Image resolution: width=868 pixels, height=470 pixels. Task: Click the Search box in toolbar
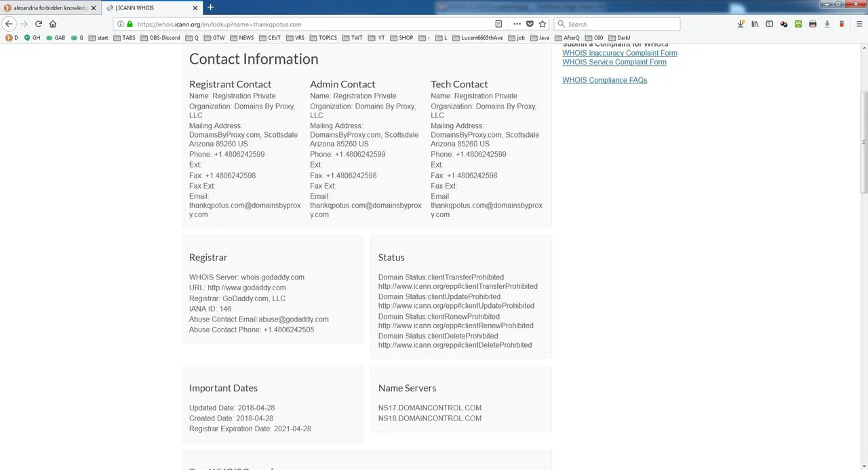click(x=617, y=24)
